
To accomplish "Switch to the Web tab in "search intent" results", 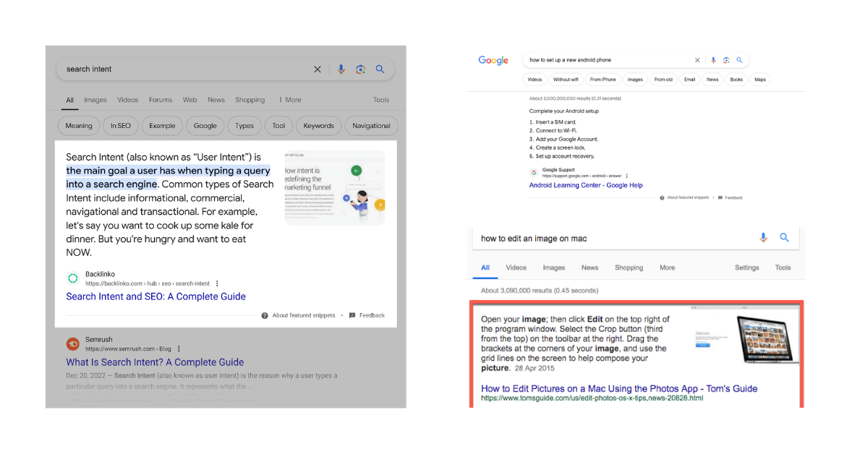I will 190,100.
